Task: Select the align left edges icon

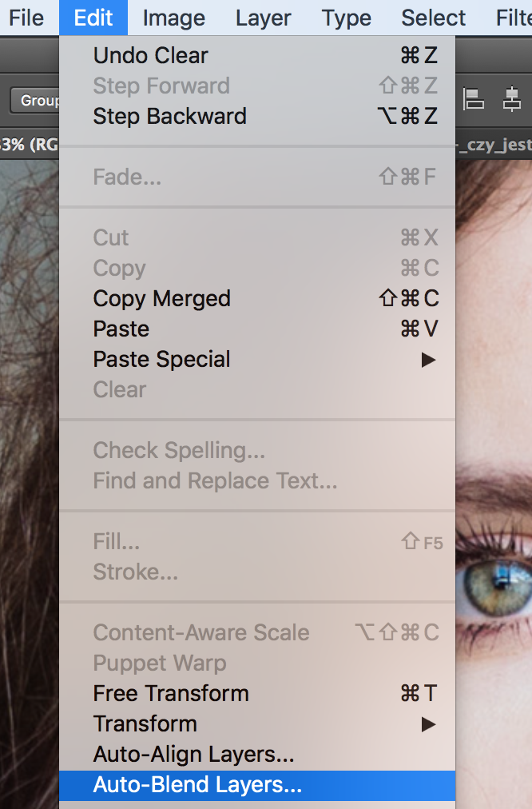Action: tap(474, 99)
